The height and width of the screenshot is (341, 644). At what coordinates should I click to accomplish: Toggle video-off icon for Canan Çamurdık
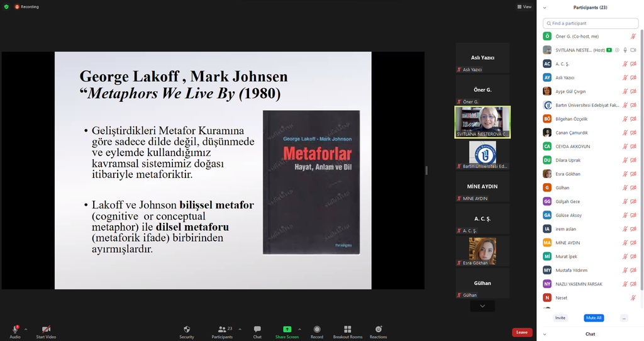pos(633,133)
